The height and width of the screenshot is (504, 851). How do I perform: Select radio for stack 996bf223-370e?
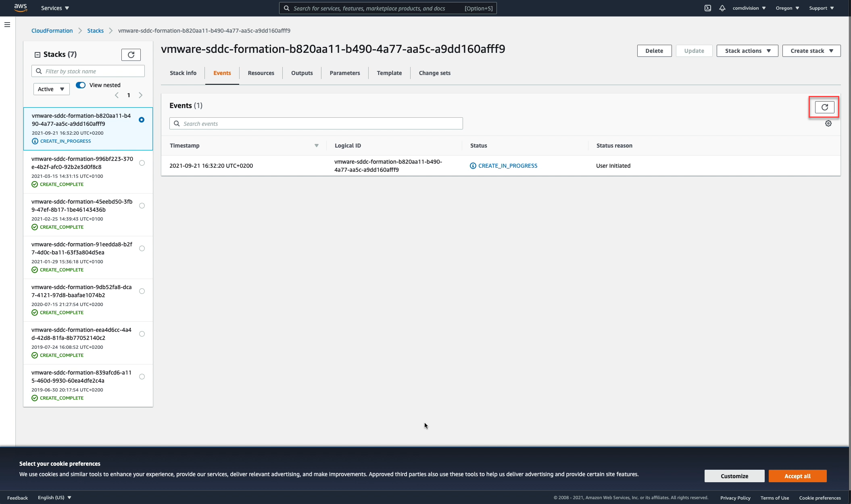point(142,163)
